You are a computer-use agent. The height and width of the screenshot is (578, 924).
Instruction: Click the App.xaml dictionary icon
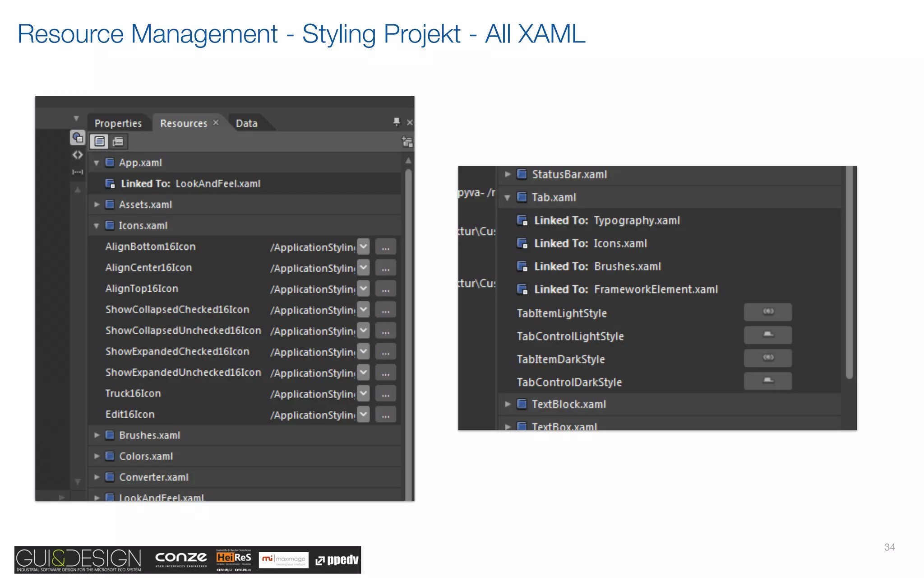[x=110, y=163]
